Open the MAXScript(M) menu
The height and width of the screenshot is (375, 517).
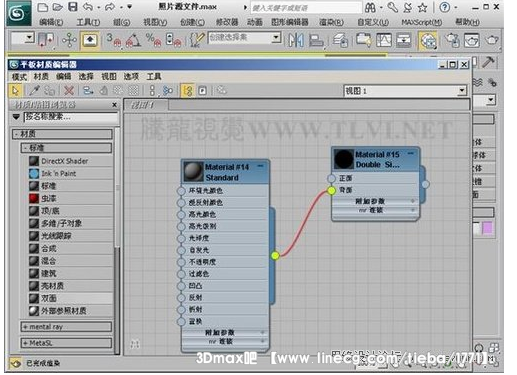click(x=421, y=22)
